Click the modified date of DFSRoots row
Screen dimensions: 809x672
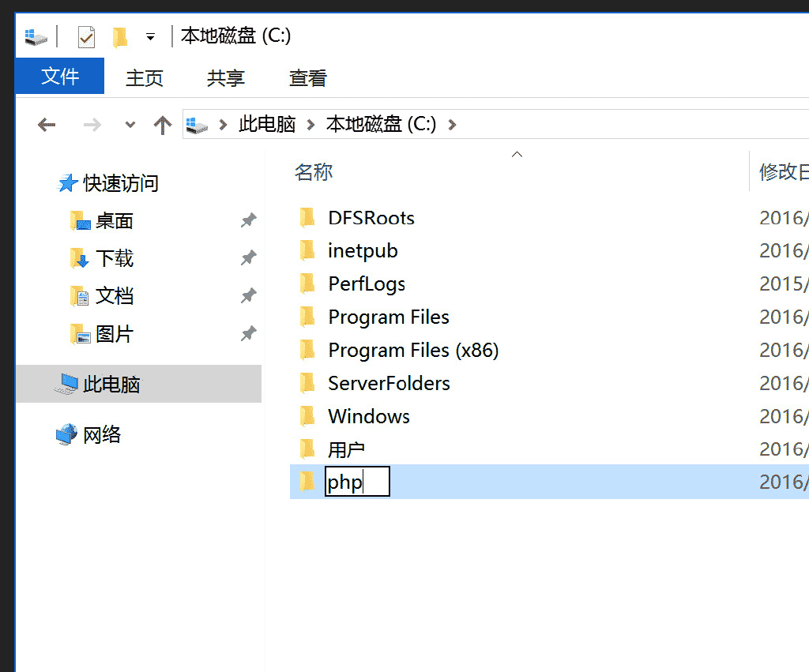click(x=784, y=218)
